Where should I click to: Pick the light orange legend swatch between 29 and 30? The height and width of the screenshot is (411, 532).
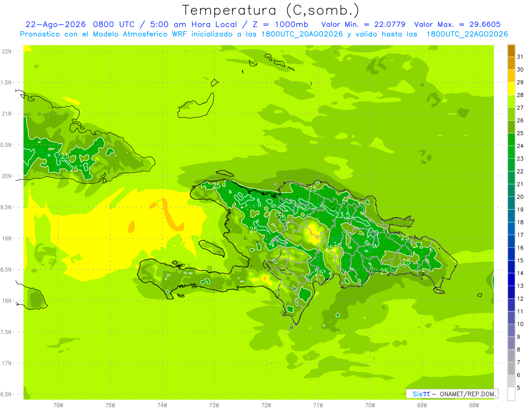(511, 76)
